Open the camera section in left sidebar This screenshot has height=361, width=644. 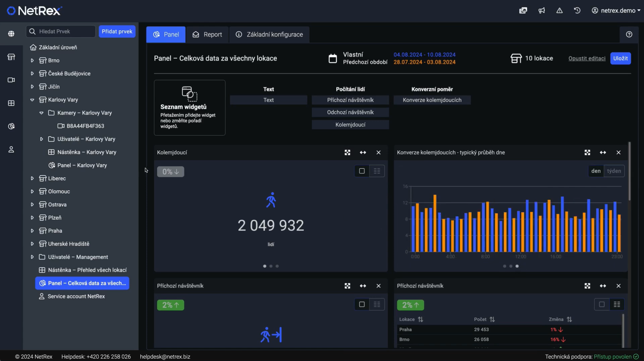(x=11, y=80)
